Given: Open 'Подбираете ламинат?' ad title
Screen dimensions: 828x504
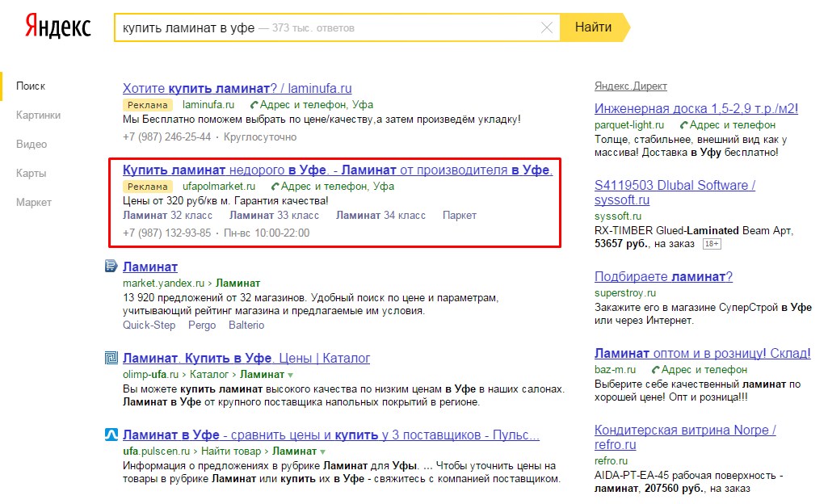Looking at the screenshot, I should coord(663,276).
